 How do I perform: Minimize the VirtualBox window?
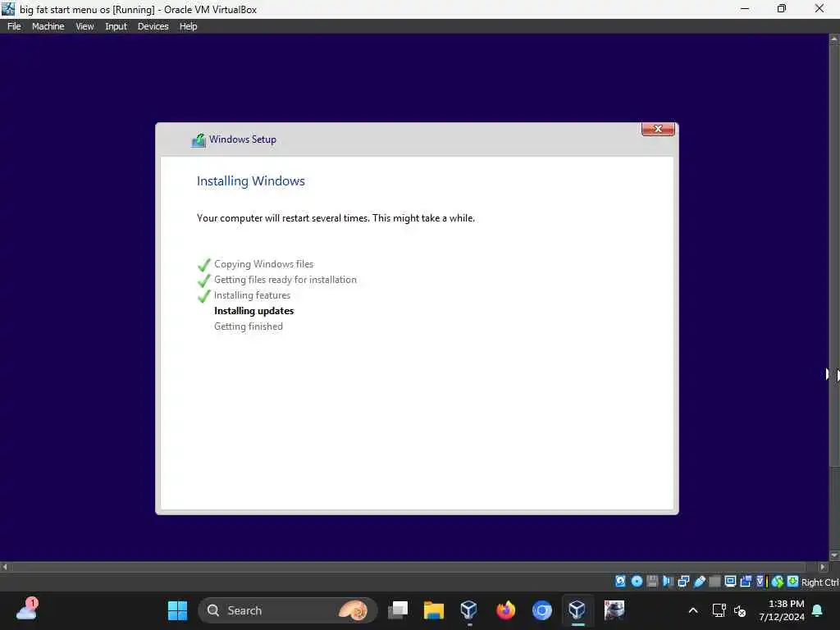(x=745, y=8)
